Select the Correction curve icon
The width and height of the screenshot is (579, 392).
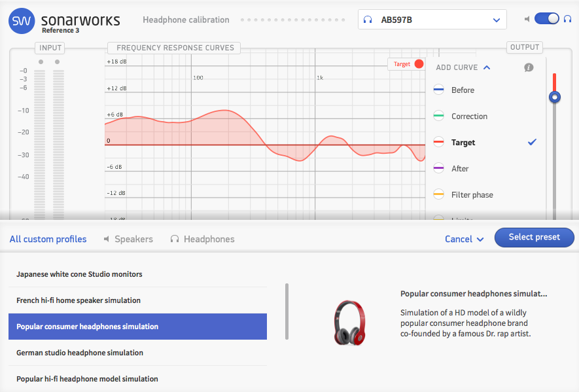coord(438,116)
